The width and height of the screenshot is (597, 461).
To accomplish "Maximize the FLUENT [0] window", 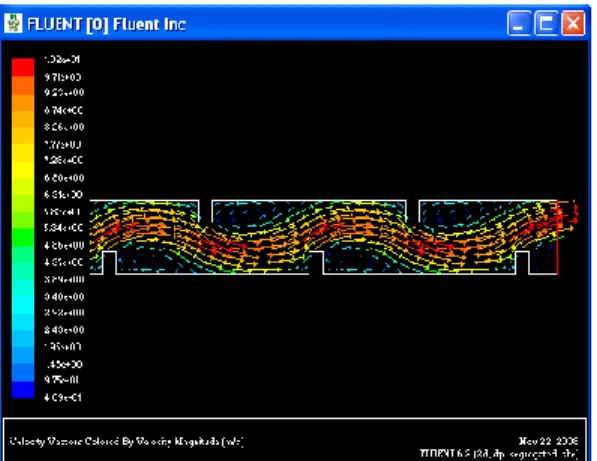I will pos(546,24).
